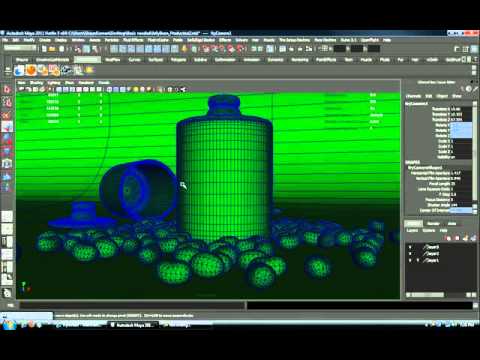Show the Attribute Editor sidebar icon
Screen dimensions: 480x360
457,49
